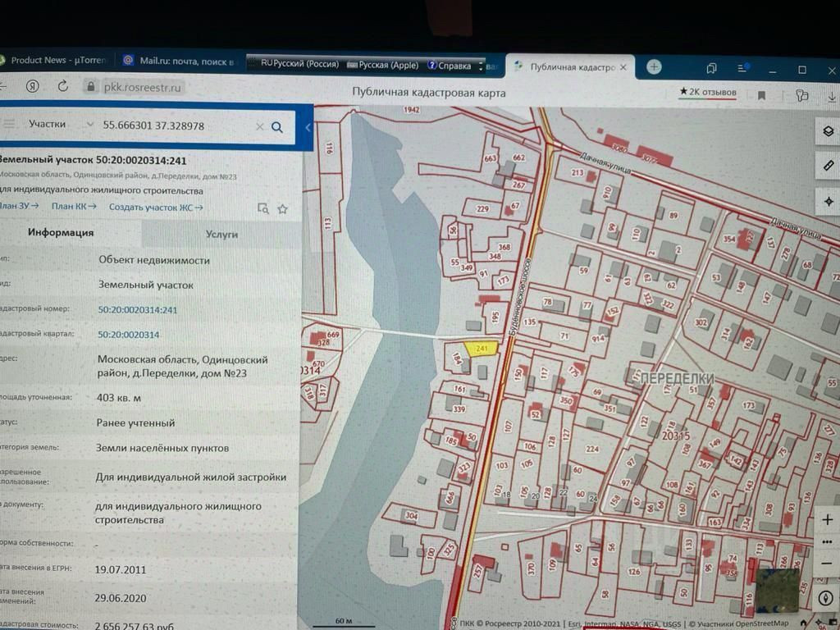Click the locate-me crosshair icon
The width and height of the screenshot is (840, 630).
tap(829, 202)
